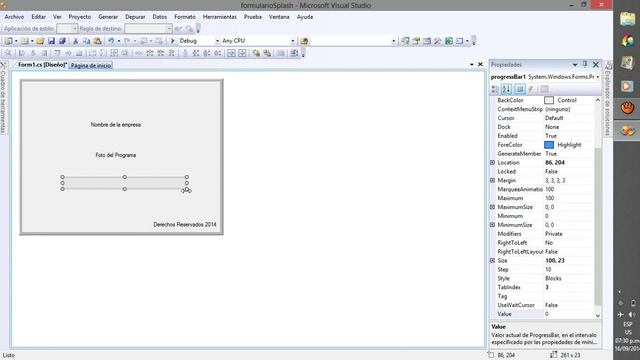Click the Add New Item toolbar icon
This screenshot has height=360, width=640.
click(x=24, y=41)
